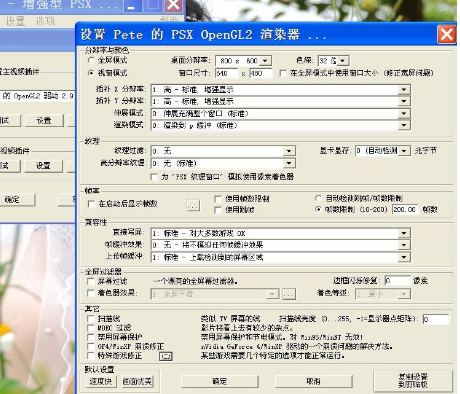460x394 pixels.
Task: Expand the desktop resolution 800 x 600 dropdown
Action: (x=265, y=61)
